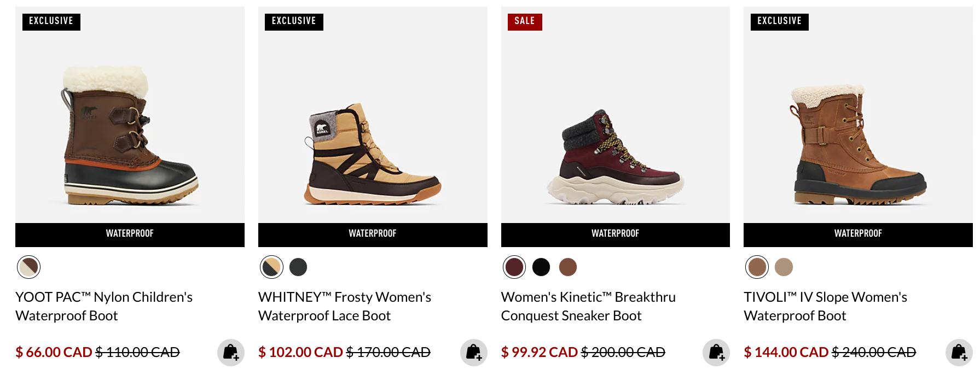The width and height of the screenshot is (980, 369).
Task: Click the burgundy Kinetic sneaker boot image
Action: 615,159
